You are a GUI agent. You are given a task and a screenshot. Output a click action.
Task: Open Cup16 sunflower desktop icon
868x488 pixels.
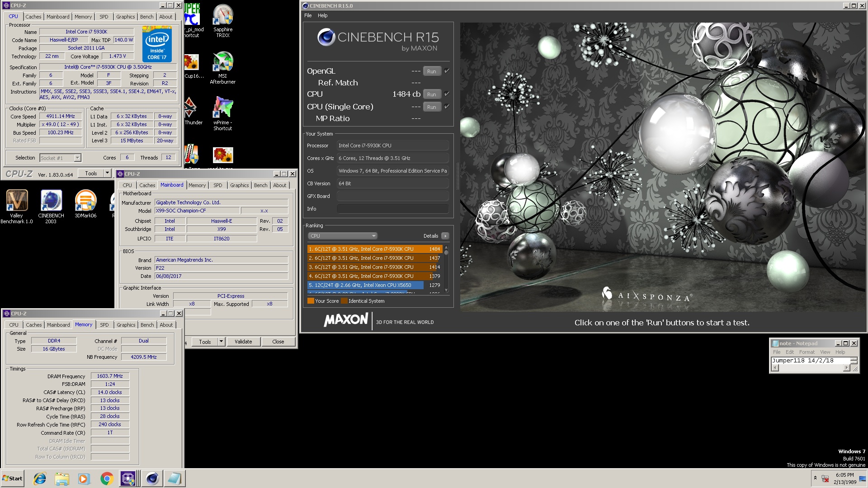pyautogui.click(x=193, y=66)
